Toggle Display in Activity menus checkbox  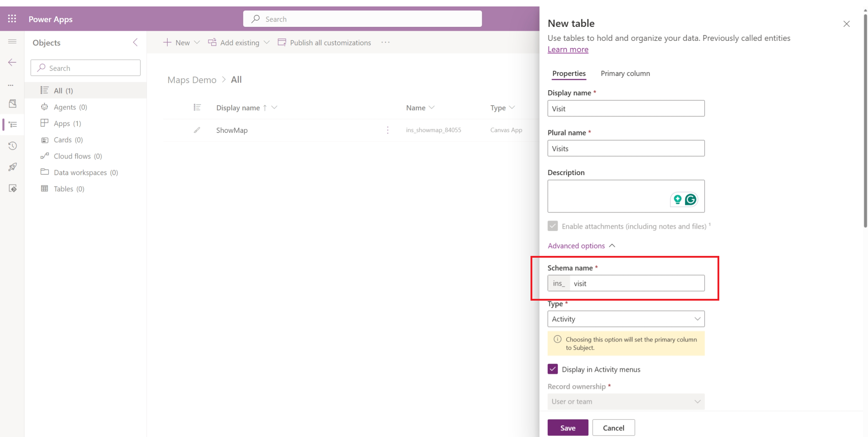[553, 369]
